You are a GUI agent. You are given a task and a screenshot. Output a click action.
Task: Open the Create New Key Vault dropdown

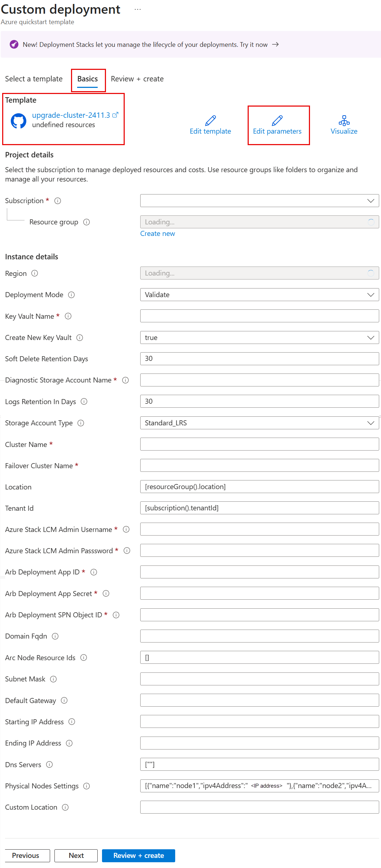(x=259, y=337)
